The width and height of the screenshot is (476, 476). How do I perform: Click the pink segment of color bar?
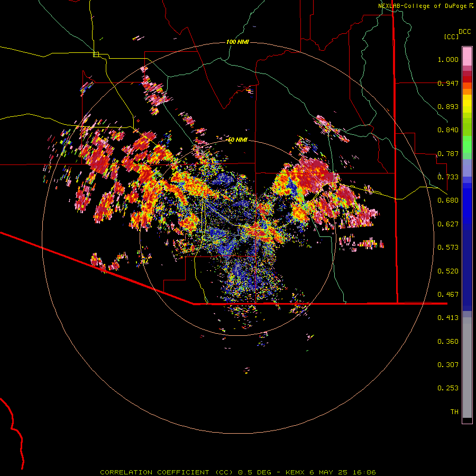pos(467,57)
